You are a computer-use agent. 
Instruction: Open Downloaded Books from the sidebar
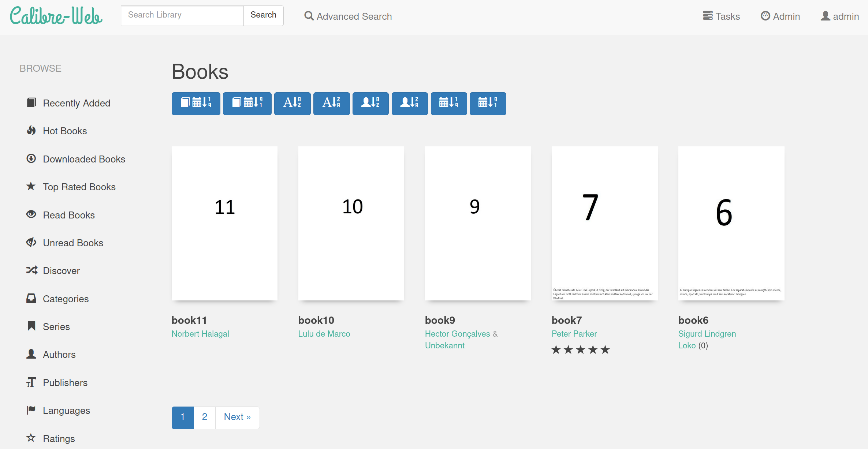84,159
